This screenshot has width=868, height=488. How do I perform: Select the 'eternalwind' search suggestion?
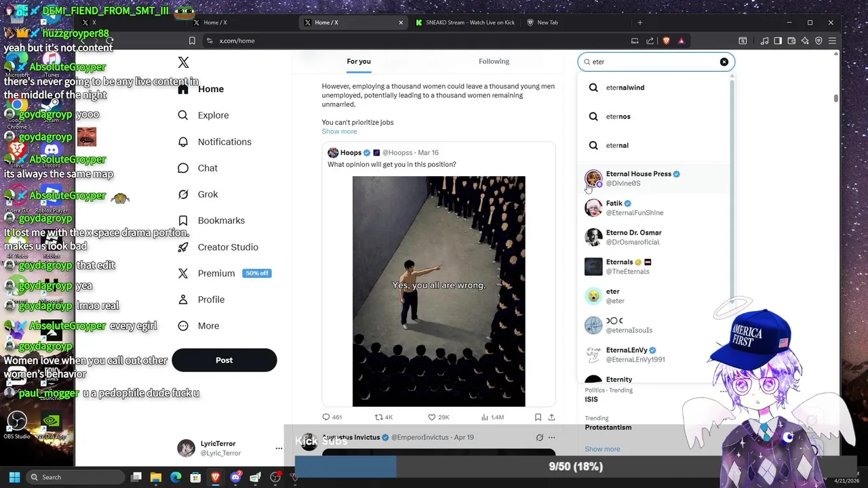point(654,87)
